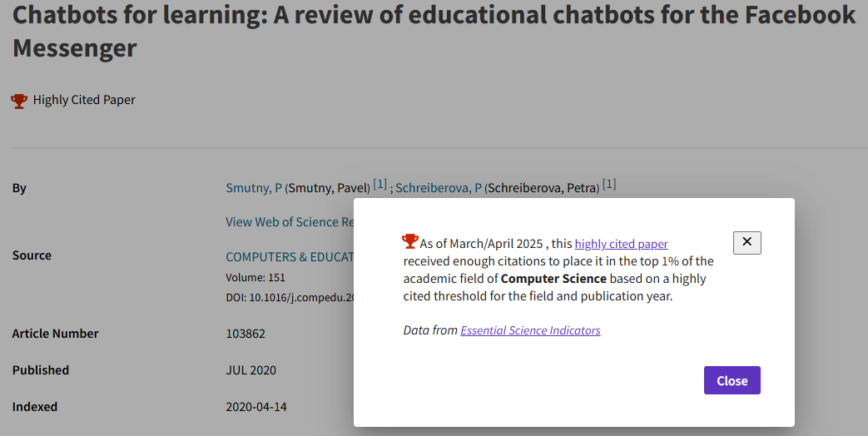Open author link Smutny, P
868x436 pixels.
[254, 188]
